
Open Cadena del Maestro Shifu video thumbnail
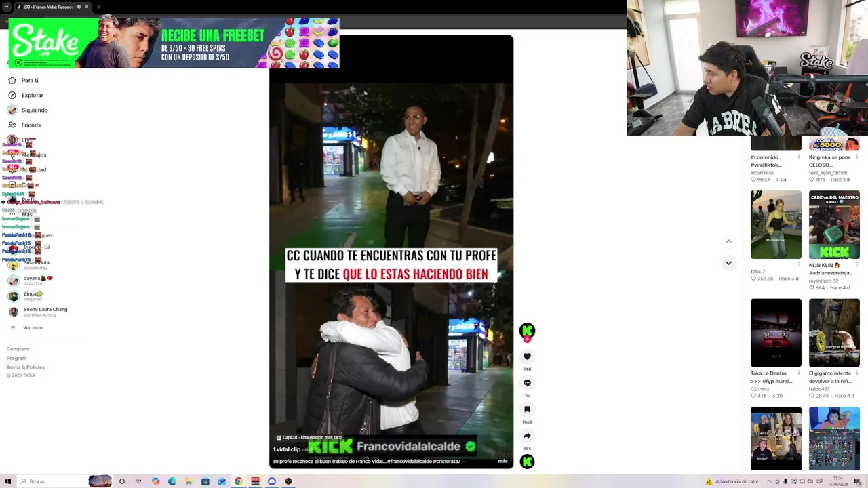[x=834, y=225]
